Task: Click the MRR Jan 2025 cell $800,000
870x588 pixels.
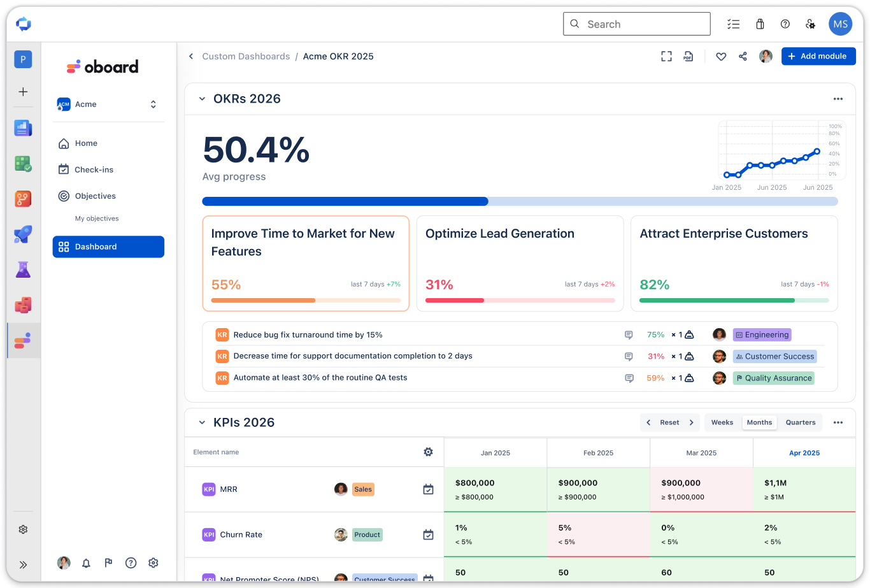Action: [496, 489]
